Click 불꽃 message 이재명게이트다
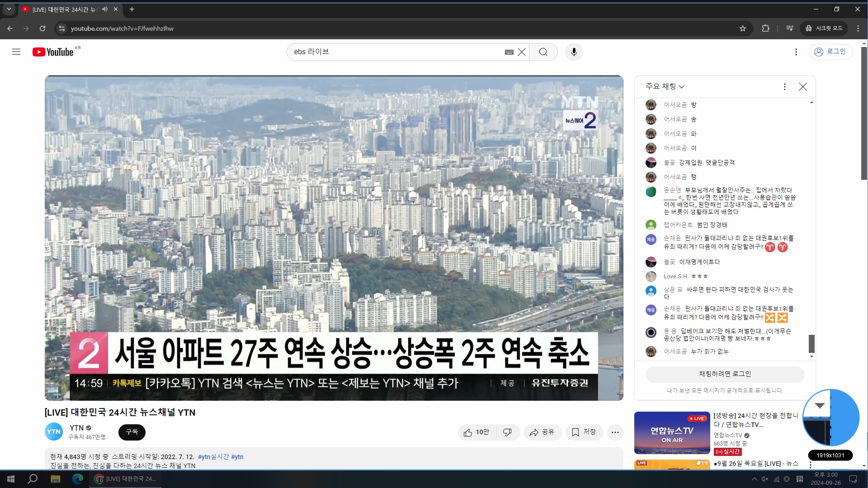 (x=699, y=262)
